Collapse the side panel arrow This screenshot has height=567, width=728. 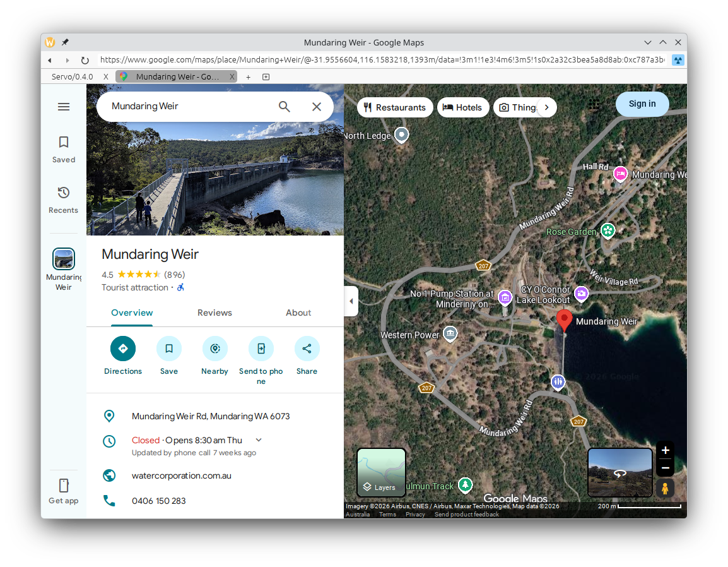pyautogui.click(x=351, y=301)
